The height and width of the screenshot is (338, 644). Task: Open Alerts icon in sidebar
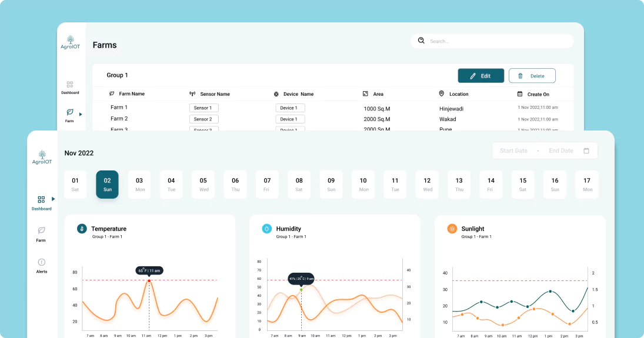pos(42,262)
